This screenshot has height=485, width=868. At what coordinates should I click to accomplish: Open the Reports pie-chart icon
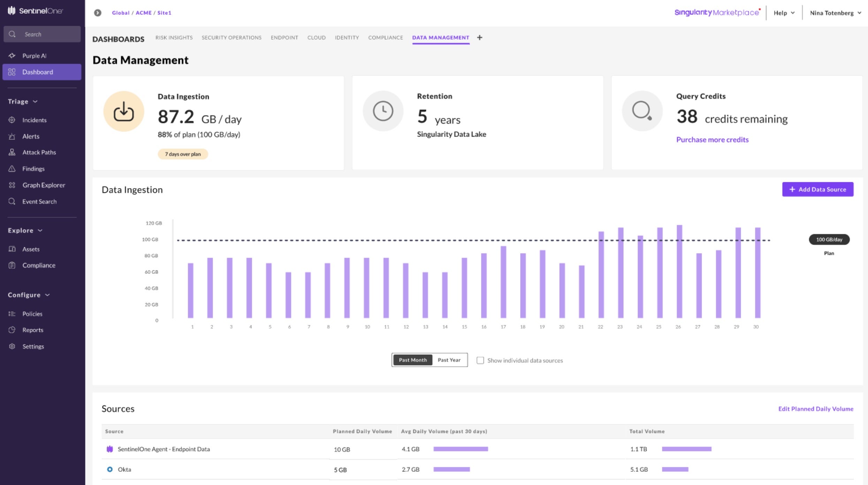[12, 330]
